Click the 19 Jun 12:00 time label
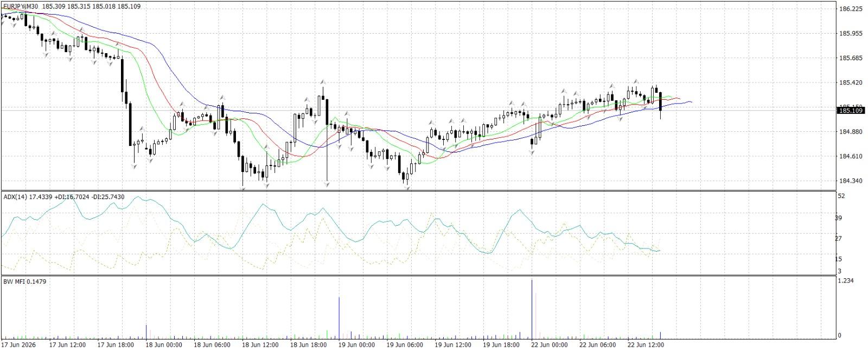This screenshot has height=351, width=868. pyautogui.click(x=453, y=345)
